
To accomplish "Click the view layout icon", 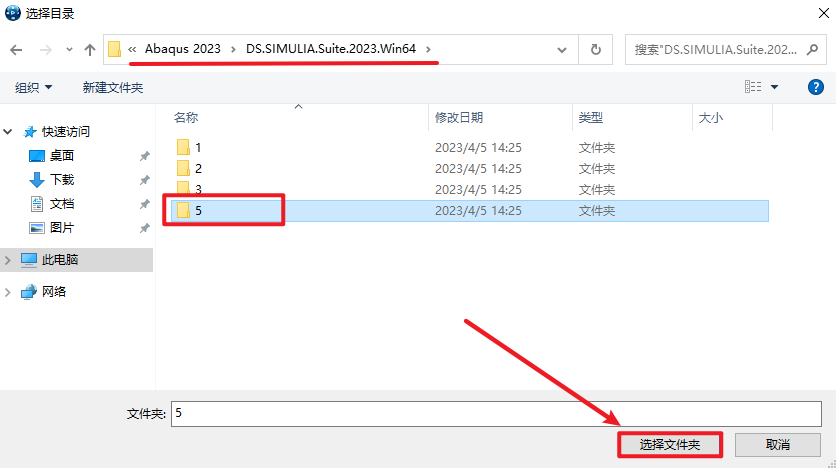I will click(x=753, y=87).
